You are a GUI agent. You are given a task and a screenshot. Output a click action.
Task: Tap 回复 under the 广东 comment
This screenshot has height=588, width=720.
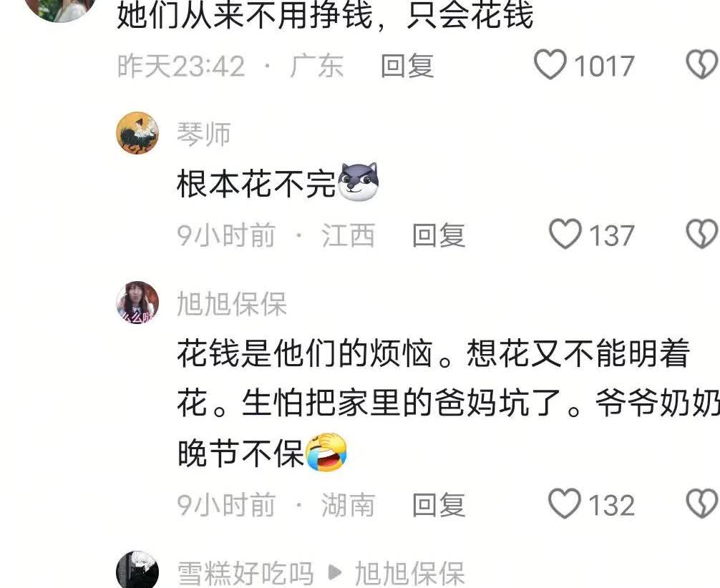click(x=407, y=66)
